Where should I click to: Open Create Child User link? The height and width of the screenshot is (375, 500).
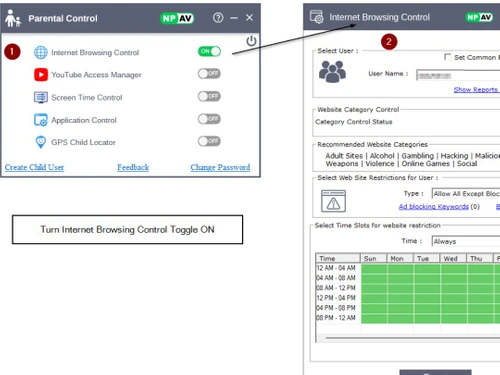pos(34,167)
